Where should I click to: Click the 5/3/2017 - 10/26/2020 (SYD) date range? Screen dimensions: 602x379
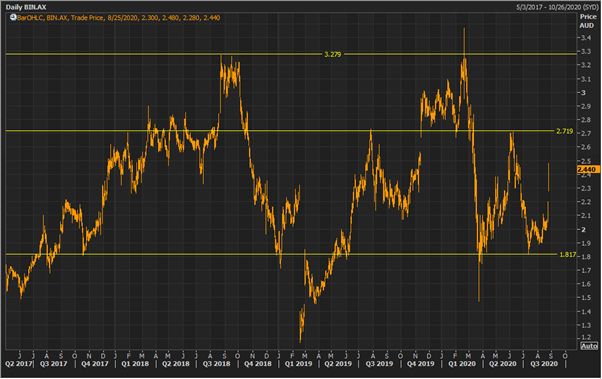click(x=557, y=7)
